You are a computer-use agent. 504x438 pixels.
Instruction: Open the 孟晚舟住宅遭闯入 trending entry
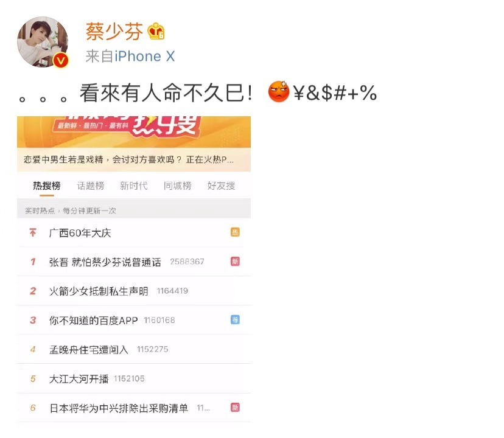134,349
